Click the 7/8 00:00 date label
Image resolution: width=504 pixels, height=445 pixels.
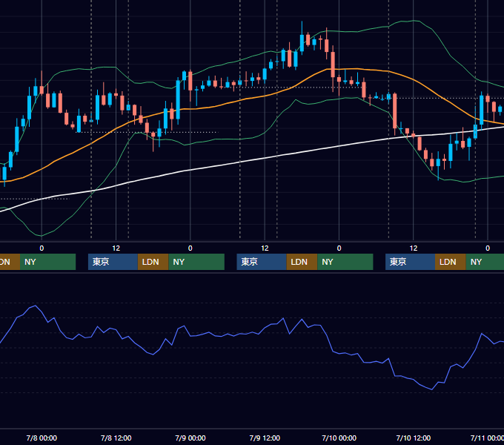[42, 438]
